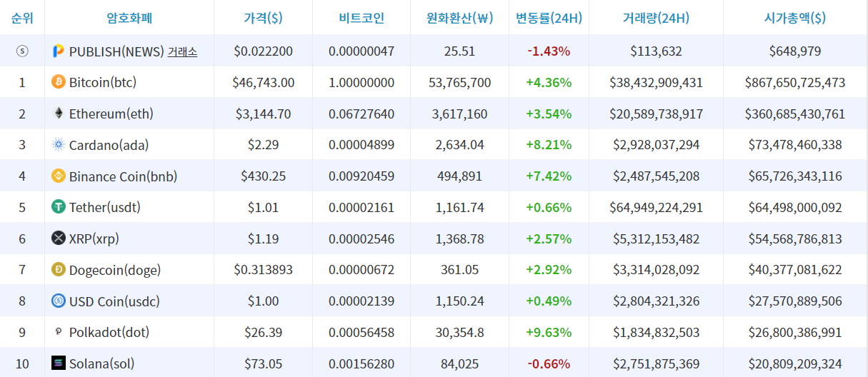The height and width of the screenshot is (377, 868).
Task: Select Bitcoin price $46,743.00
Action: click(263, 82)
